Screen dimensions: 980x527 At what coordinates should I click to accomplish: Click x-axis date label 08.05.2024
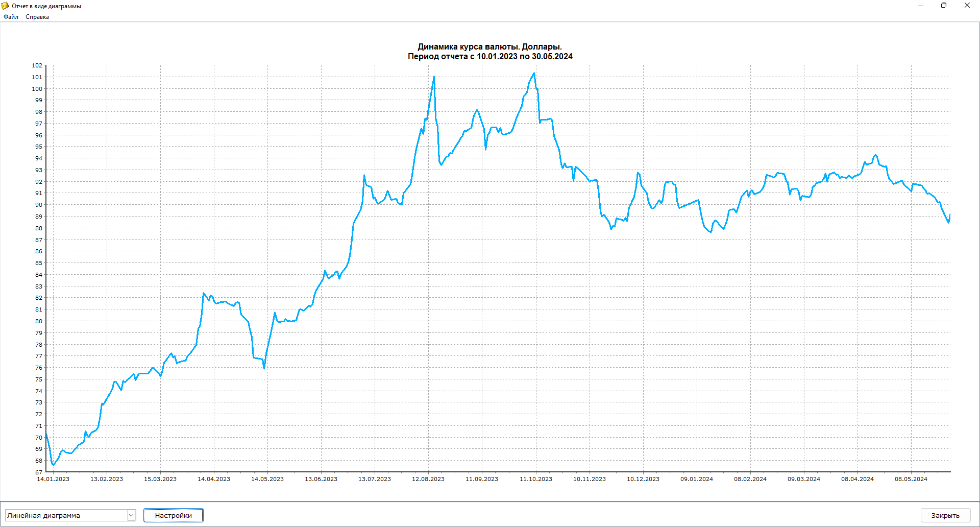pos(911,479)
